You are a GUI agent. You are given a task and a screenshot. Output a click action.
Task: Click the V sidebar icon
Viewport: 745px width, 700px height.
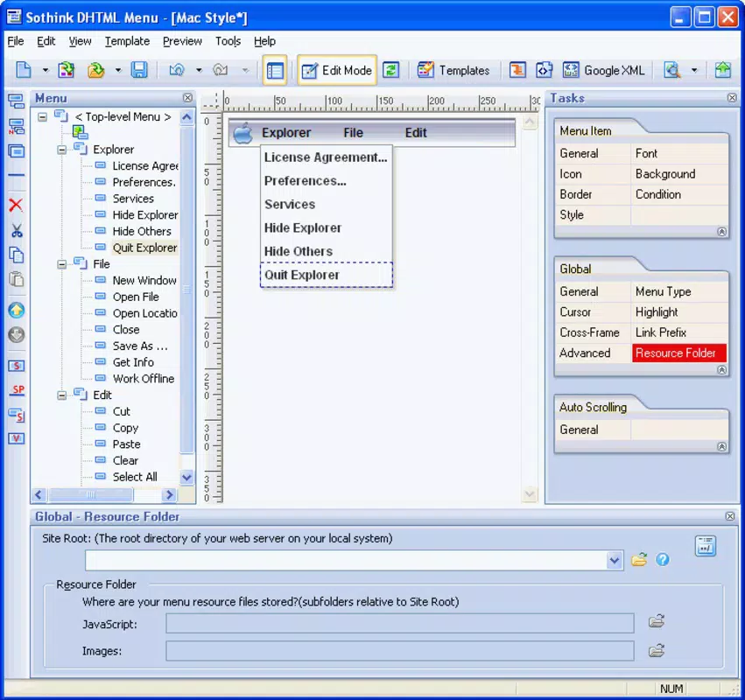click(17, 437)
